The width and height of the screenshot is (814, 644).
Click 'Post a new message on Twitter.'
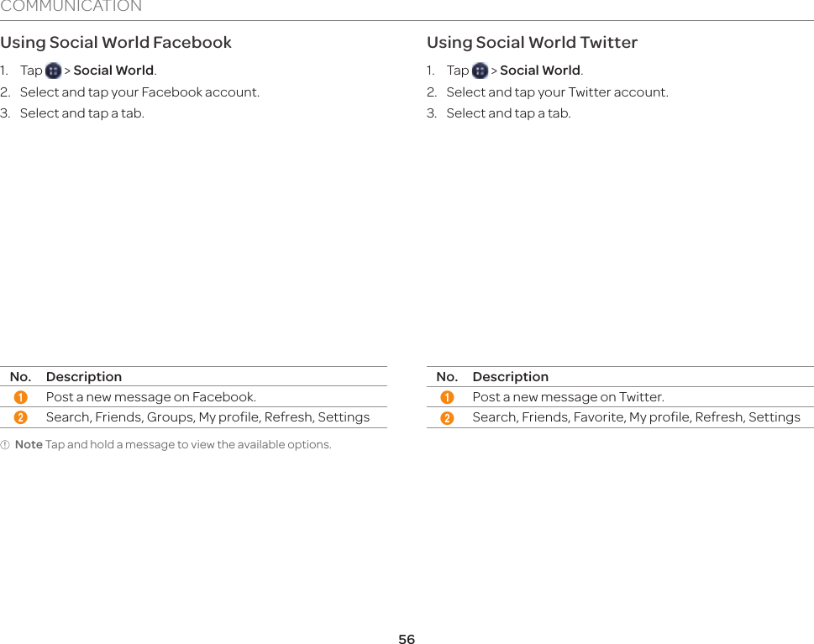(x=569, y=397)
